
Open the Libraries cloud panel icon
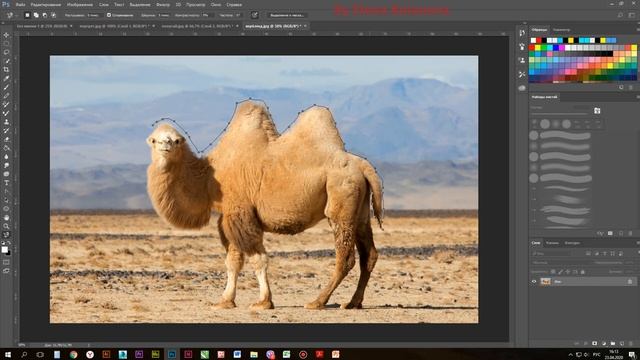tap(522, 88)
